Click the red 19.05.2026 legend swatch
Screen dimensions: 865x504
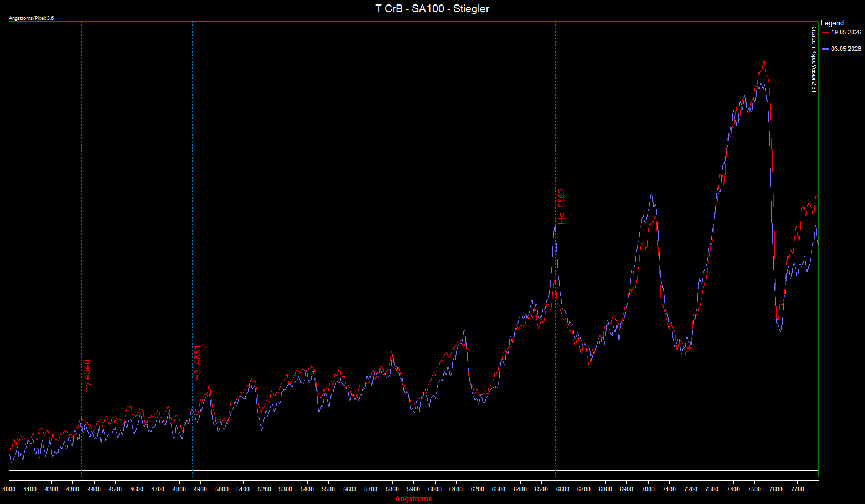tap(826, 33)
